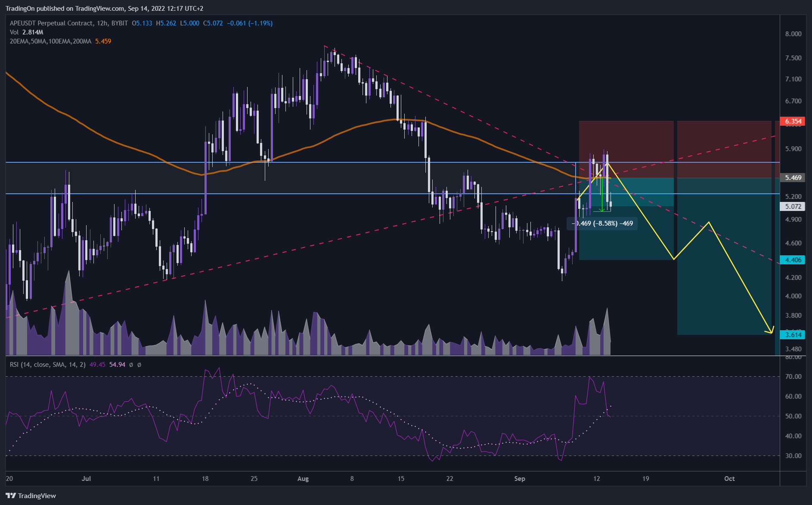Click the 4.900 price axis level
This screenshot has height=505, width=812.
[x=793, y=220]
